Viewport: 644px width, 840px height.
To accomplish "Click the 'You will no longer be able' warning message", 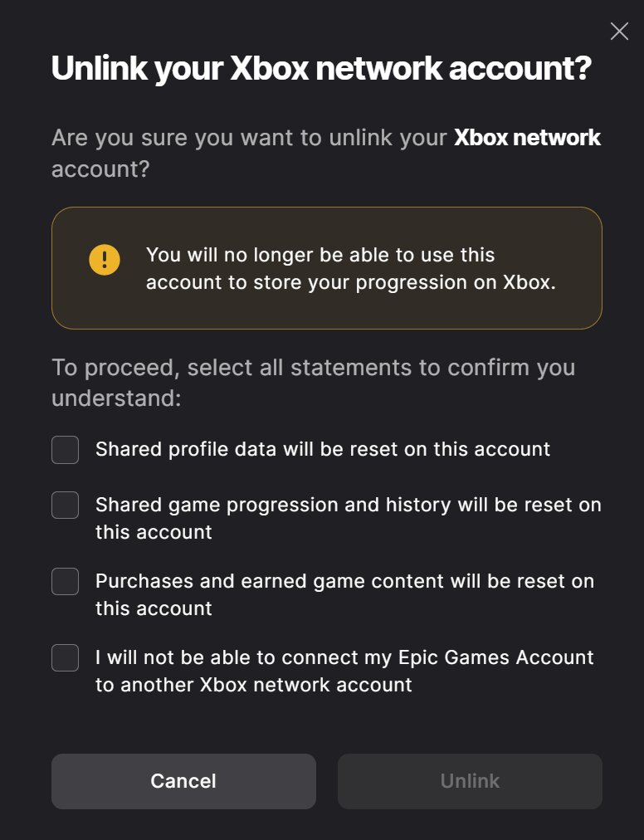I will [x=320, y=255].
